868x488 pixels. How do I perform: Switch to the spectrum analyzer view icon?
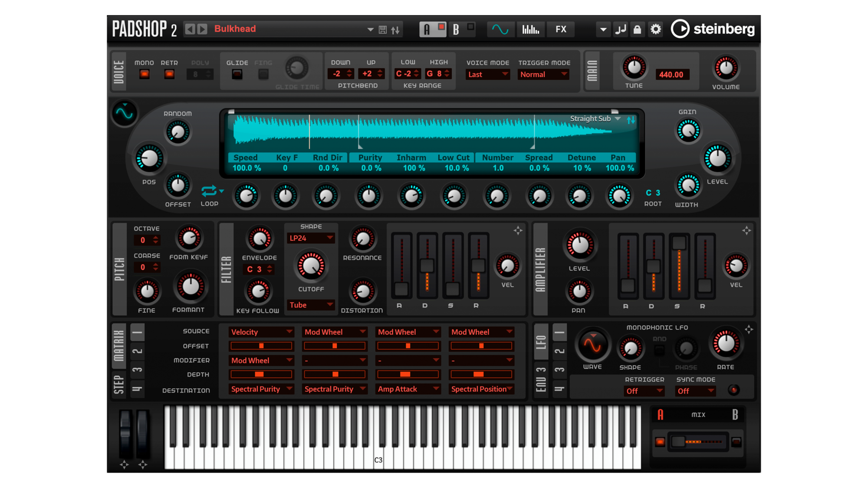(531, 29)
